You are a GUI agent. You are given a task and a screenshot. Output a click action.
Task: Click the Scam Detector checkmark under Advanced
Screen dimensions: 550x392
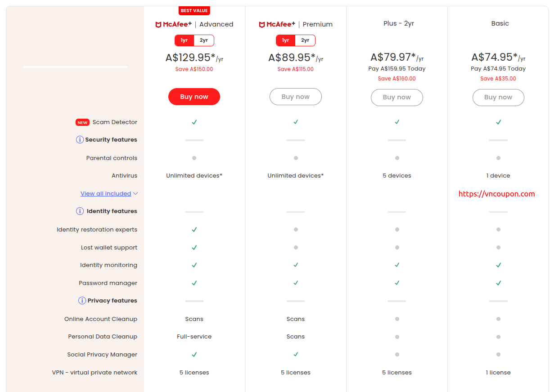[194, 122]
